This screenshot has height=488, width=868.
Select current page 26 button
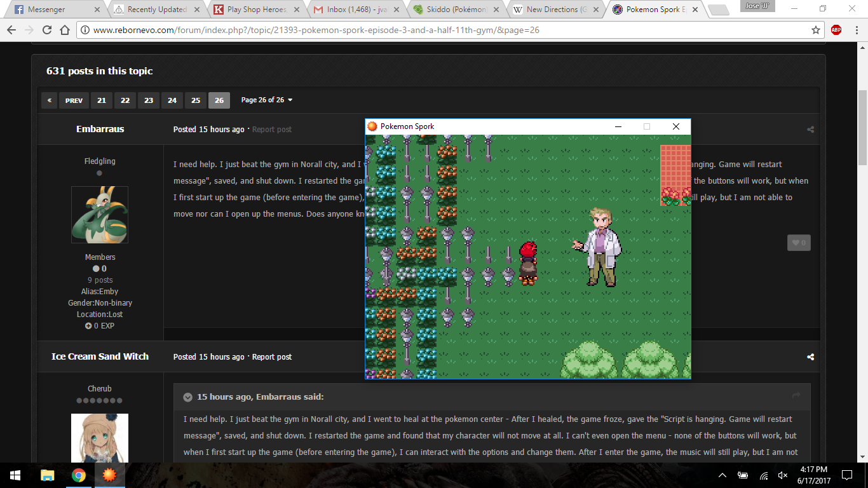tap(219, 100)
